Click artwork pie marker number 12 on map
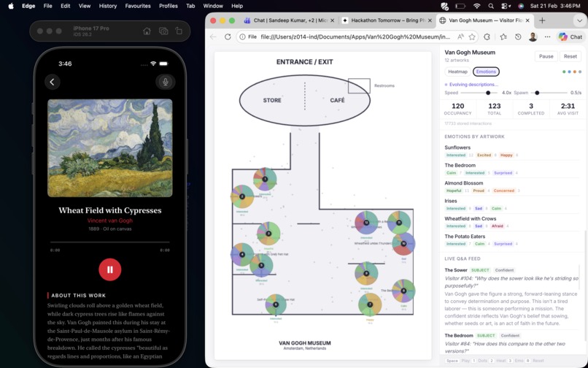Screen dimensions: 588x368 pyautogui.click(x=366, y=222)
